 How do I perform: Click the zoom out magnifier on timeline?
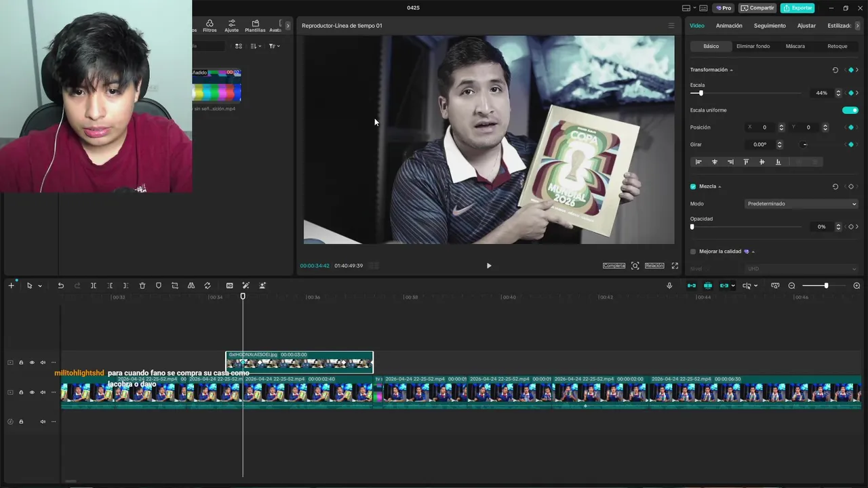pos(791,286)
